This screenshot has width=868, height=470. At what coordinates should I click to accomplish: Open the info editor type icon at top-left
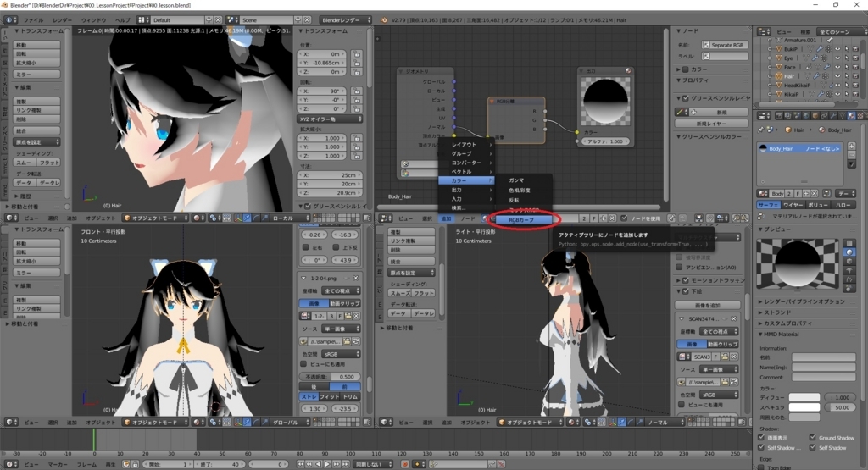10,20
